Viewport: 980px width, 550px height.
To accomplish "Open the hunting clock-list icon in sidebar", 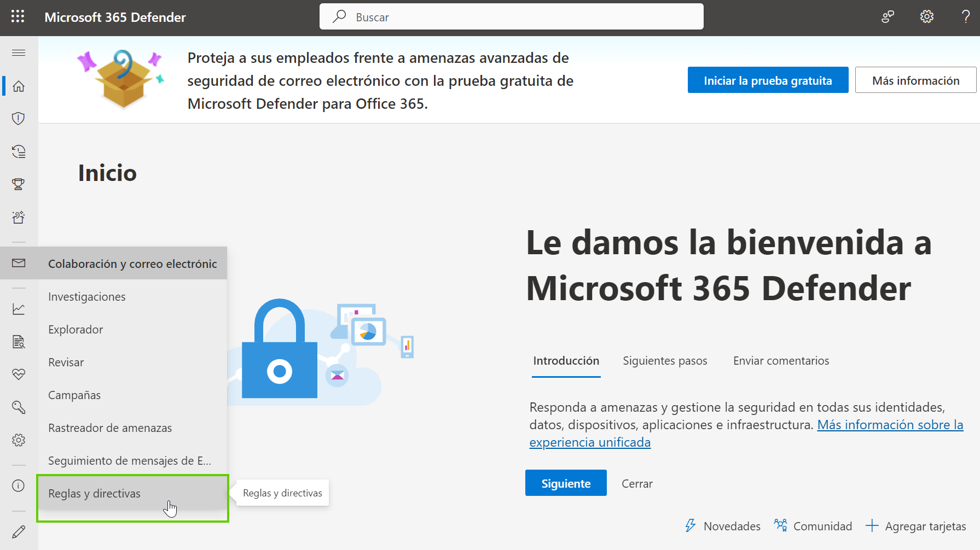I will (19, 151).
